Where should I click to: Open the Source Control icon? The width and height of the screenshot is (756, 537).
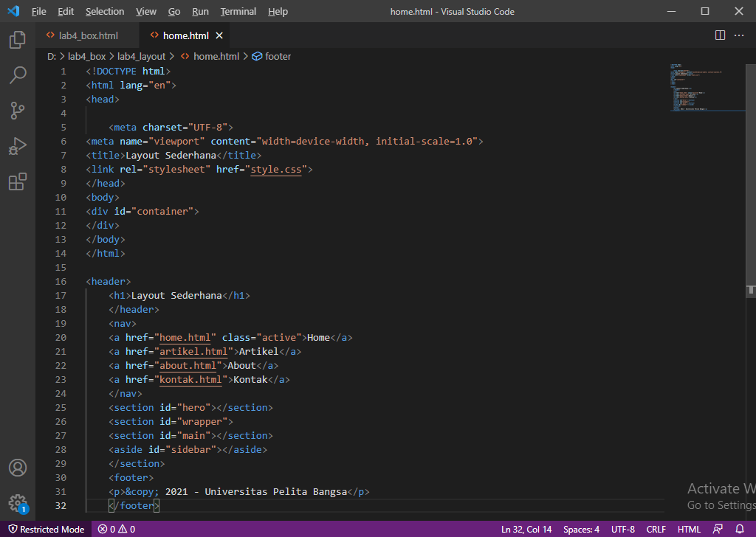(x=18, y=111)
